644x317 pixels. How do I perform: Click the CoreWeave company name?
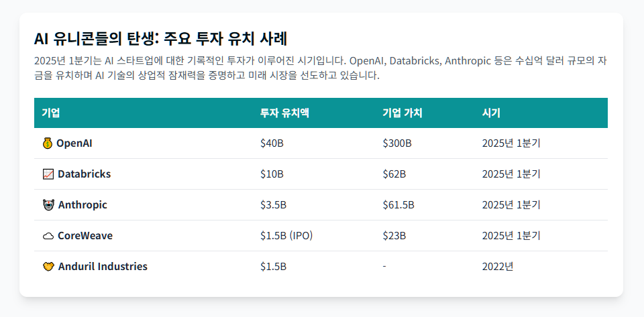click(85, 235)
